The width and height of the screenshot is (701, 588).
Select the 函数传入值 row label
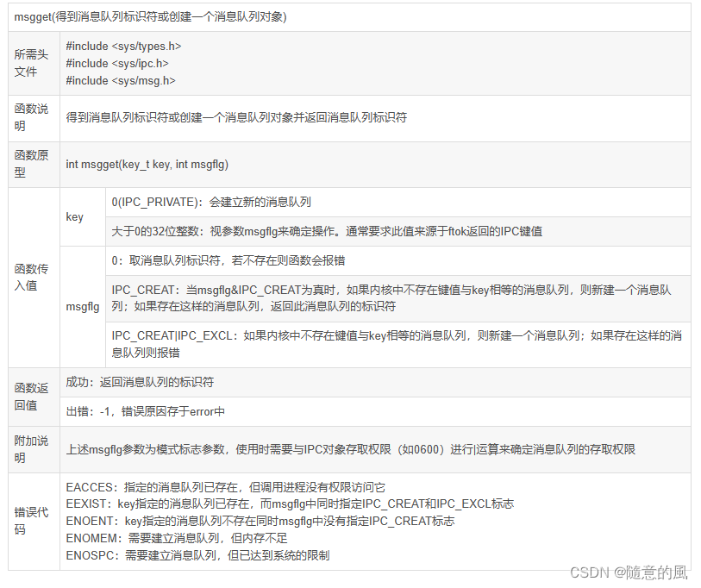click(x=33, y=278)
